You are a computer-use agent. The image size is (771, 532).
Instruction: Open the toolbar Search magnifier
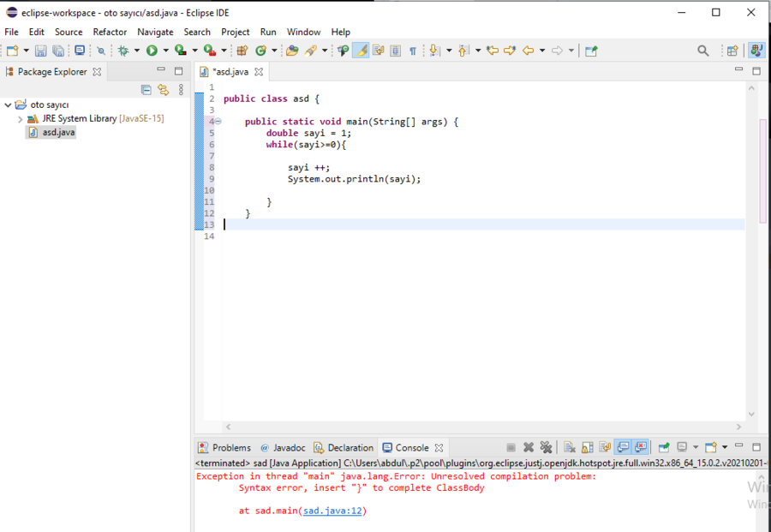(703, 51)
